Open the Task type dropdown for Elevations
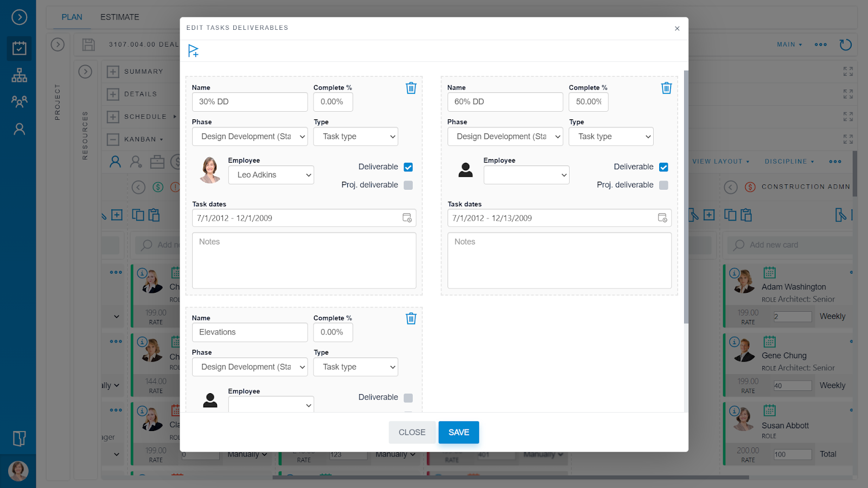The height and width of the screenshot is (488, 868). [x=355, y=367]
